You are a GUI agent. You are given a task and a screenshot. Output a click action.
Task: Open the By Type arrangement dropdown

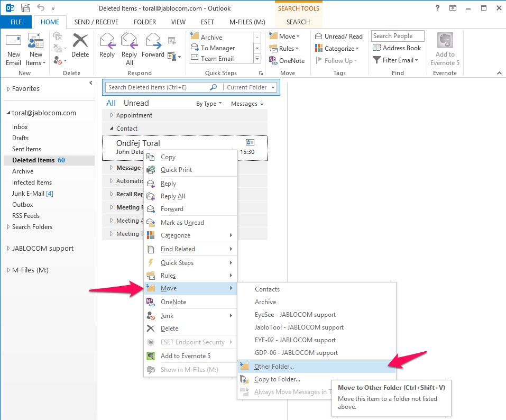[x=209, y=104]
